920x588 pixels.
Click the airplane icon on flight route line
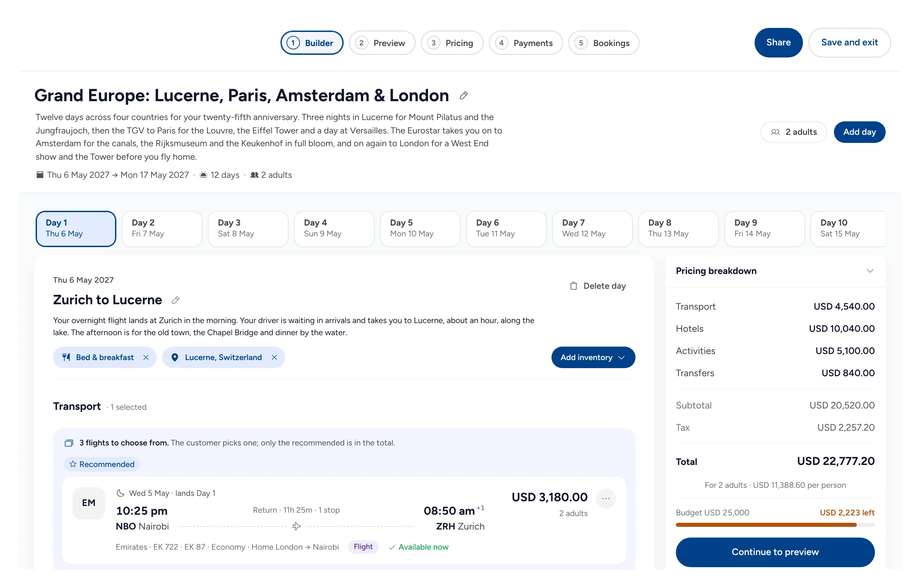297,526
